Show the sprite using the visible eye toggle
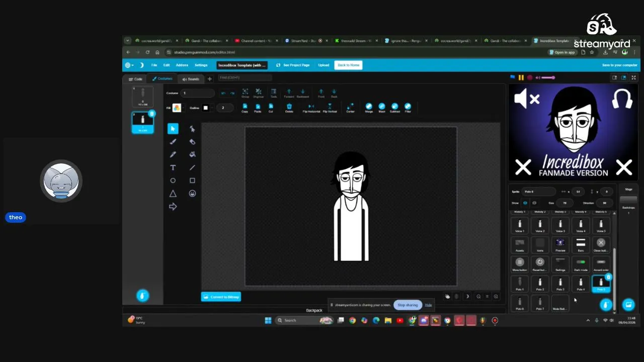Viewport: 644px width, 362px height. tap(525, 203)
